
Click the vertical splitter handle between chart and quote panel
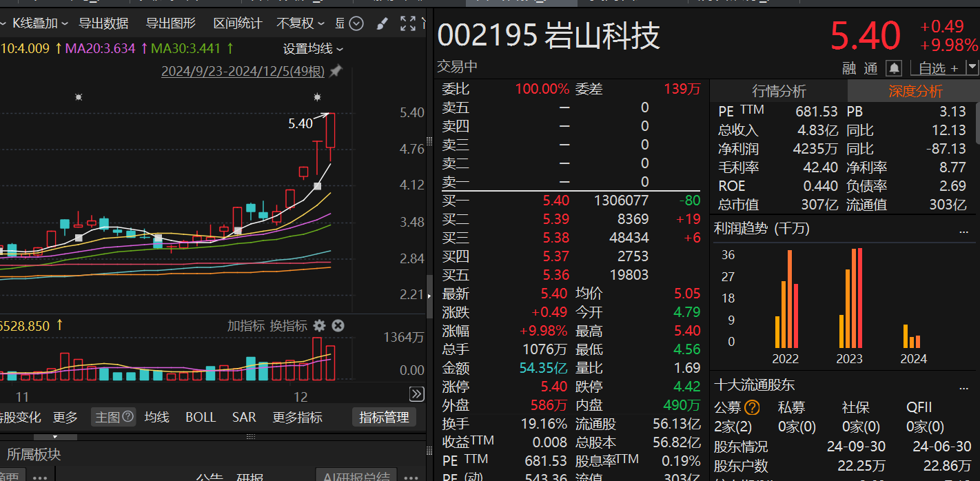tap(430, 296)
